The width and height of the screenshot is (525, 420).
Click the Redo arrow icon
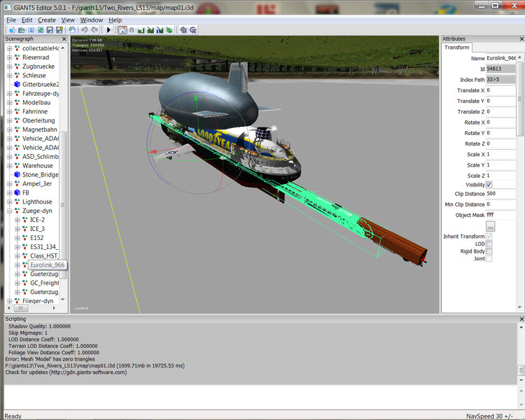click(94, 30)
